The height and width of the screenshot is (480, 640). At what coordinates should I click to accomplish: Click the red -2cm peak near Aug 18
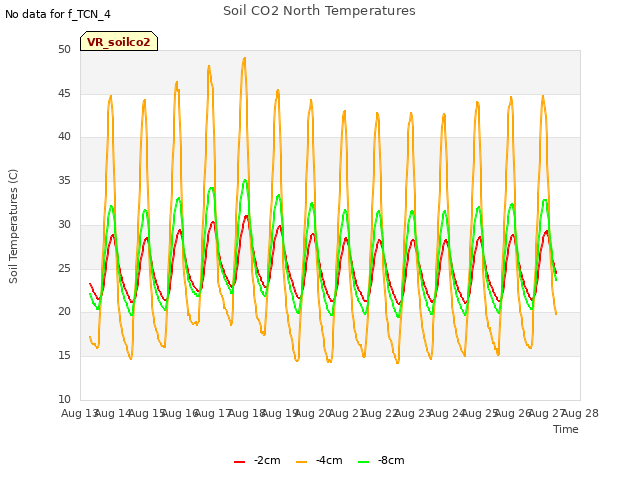pyautogui.click(x=246, y=216)
